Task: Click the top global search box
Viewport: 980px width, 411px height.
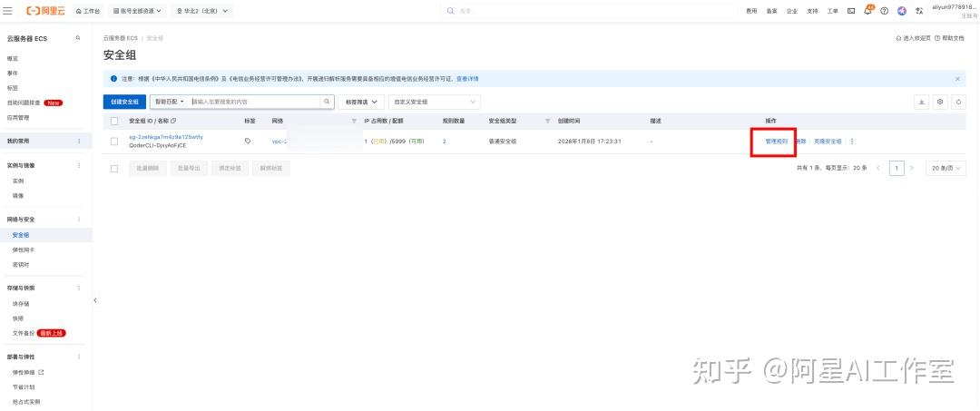Action: (x=590, y=11)
